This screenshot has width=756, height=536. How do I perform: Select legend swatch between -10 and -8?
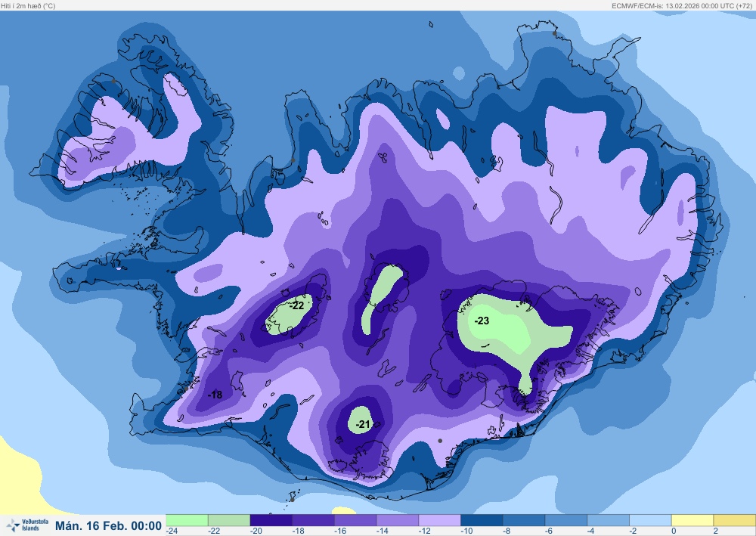click(482, 520)
